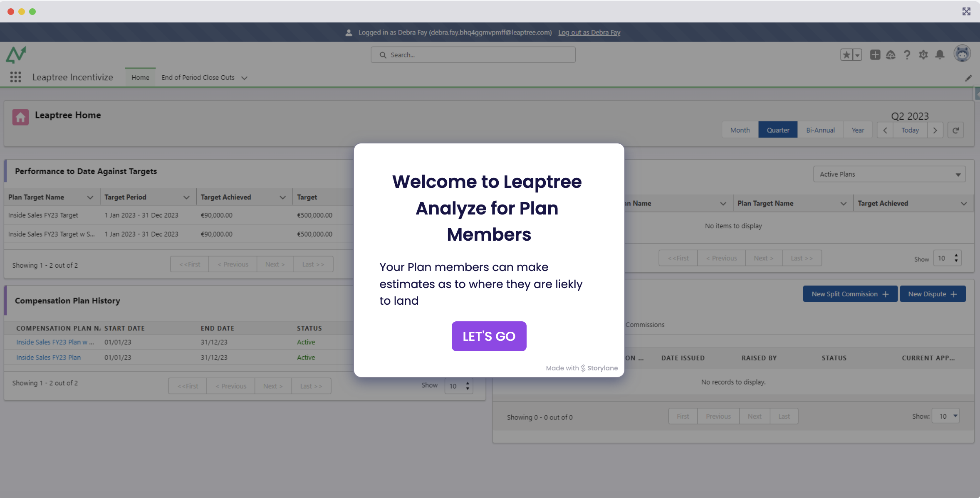Select the Inside Sales FY23 Target w S... row
Screen dimensions: 980x498
[52, 234]
